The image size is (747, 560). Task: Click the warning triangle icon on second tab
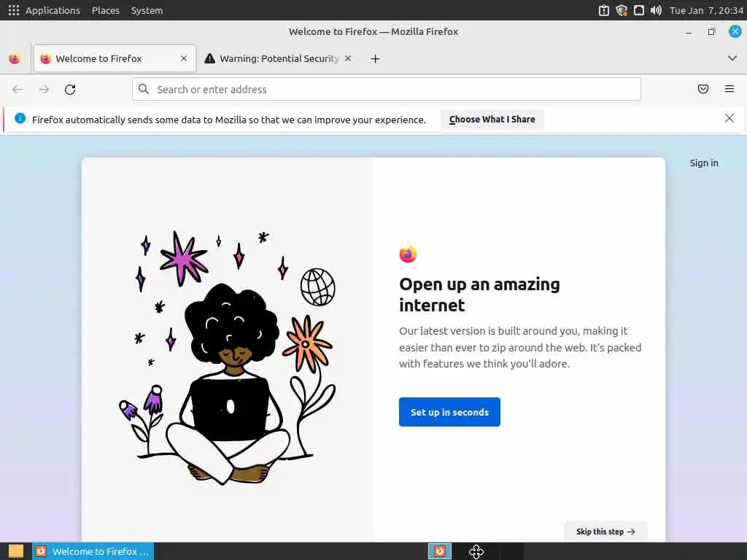[209, 58]
